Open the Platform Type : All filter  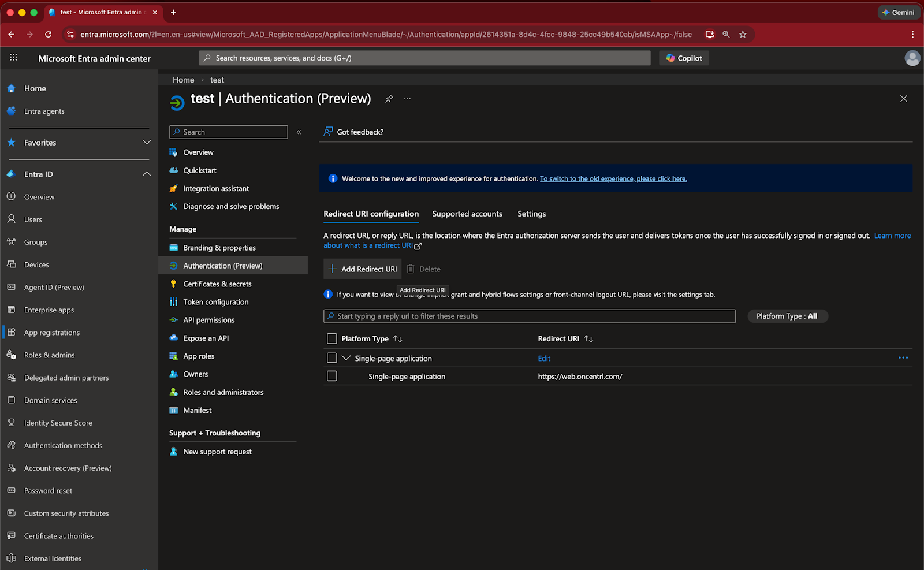(x=788, y=316)
